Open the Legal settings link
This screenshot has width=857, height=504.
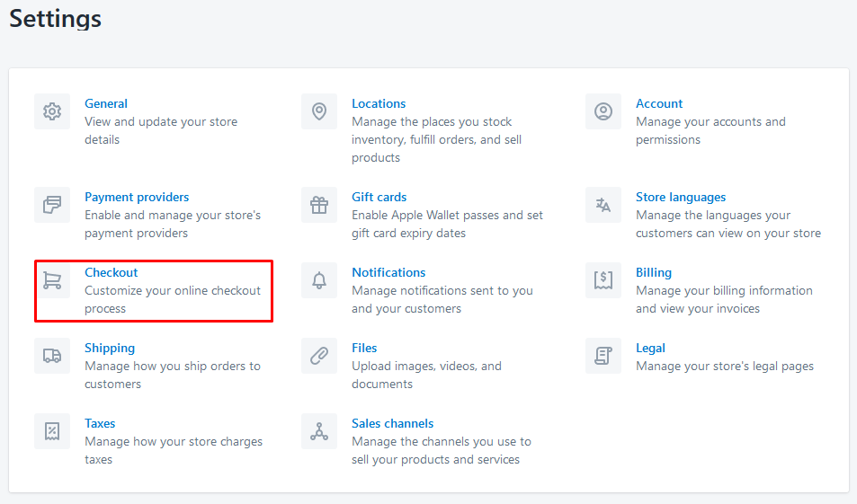point(650,348)
